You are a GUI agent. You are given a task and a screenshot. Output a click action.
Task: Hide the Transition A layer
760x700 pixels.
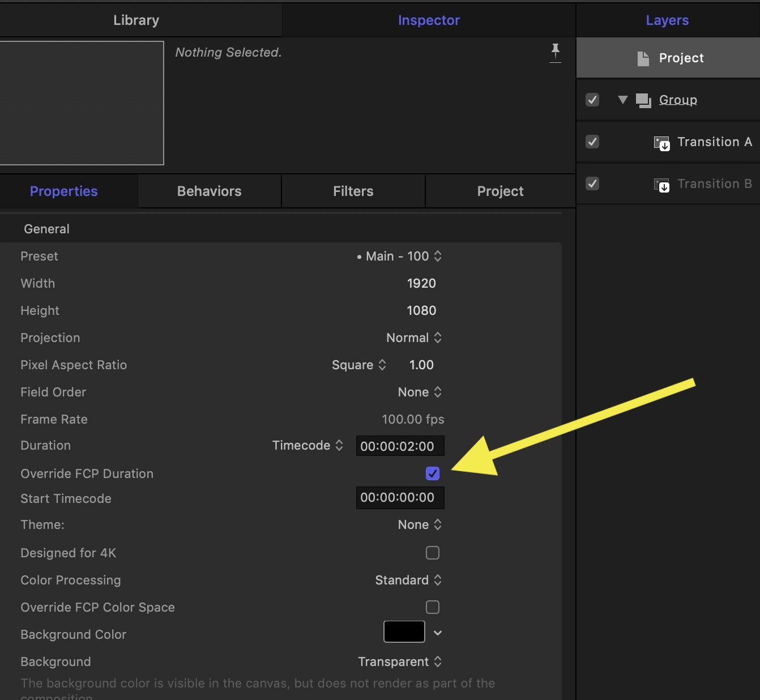click(x=592, y=142)
